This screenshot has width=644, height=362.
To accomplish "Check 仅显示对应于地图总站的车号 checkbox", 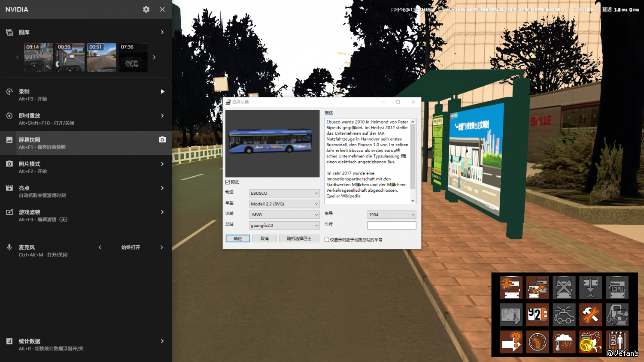I will pos(327,240).
